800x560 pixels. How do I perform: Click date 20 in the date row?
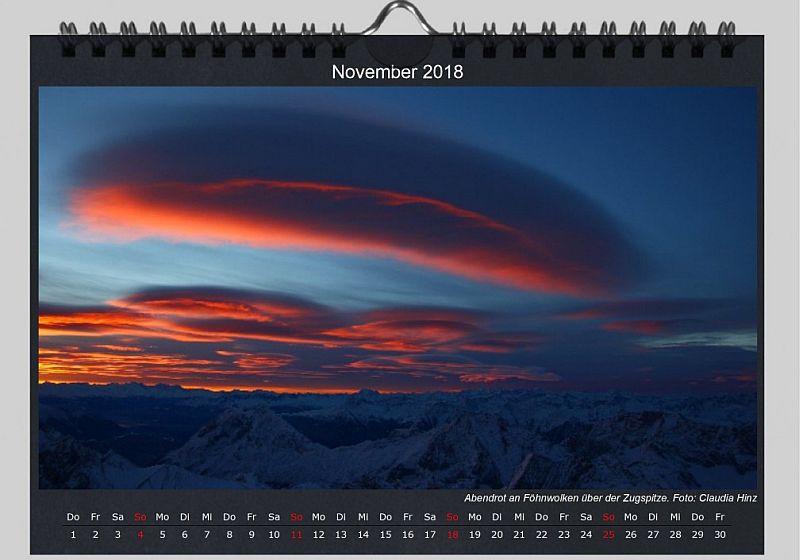click(497, 534)
